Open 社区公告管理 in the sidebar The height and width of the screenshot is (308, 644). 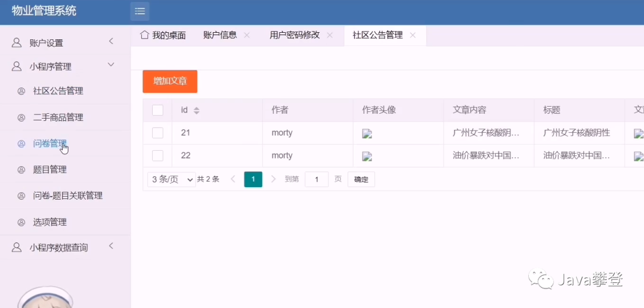(58, 91)
